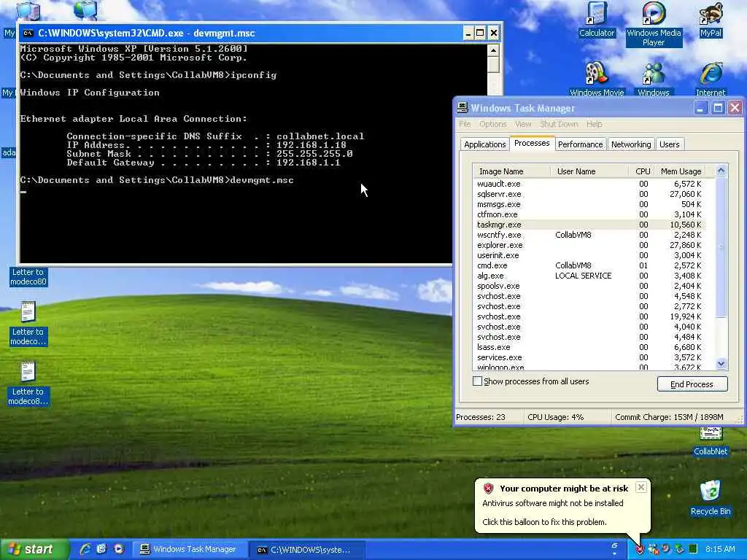The width and height of the screenshot is (747, 560).
Task: Launch Windows Media Player desktop shortcut
Action: 654,24
